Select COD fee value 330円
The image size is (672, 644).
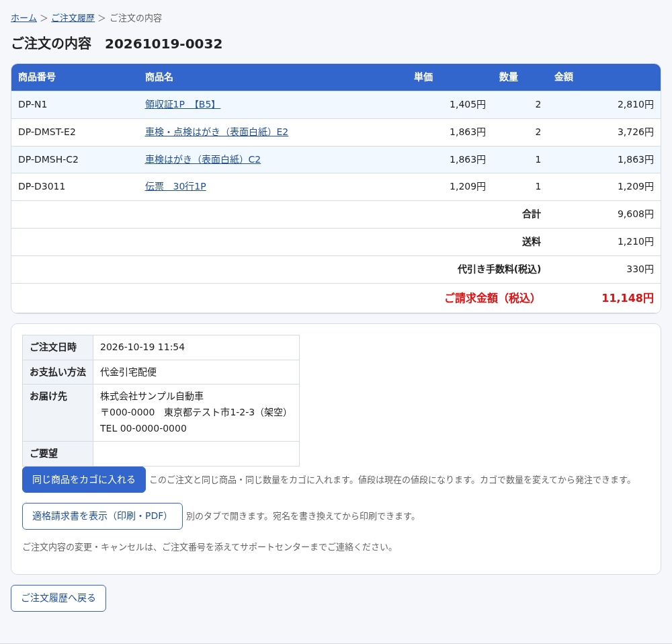(x=640, y=269)
